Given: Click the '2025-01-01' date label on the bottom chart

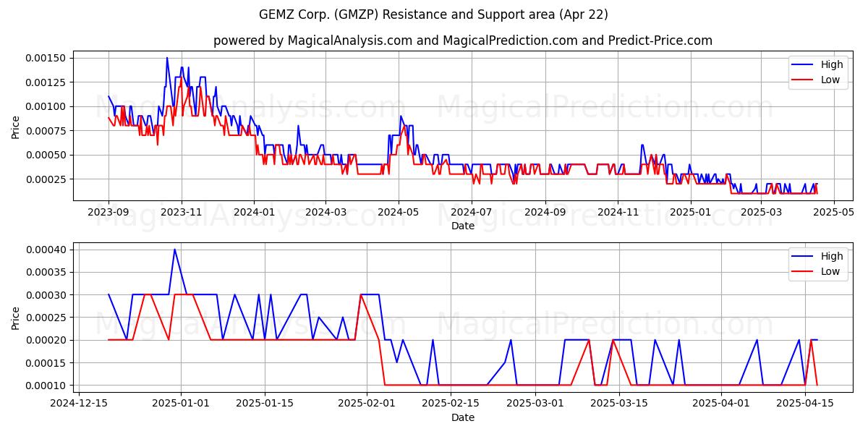Looking at the screenshot, I should (181, 404).
